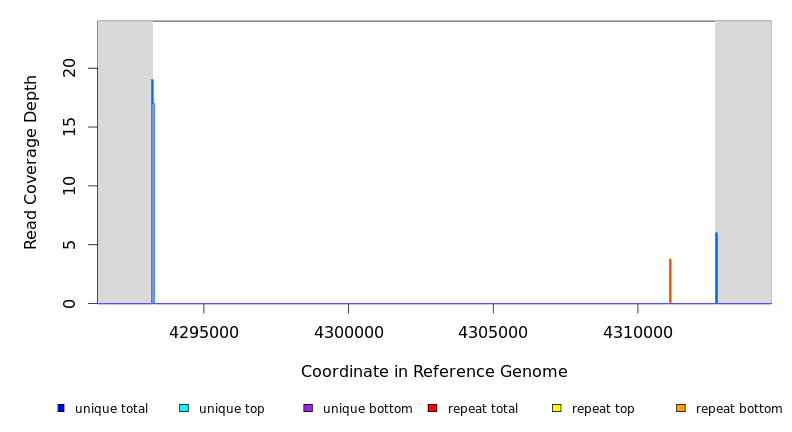Click the 4305000 x-axis tick label

coord(493,331)
